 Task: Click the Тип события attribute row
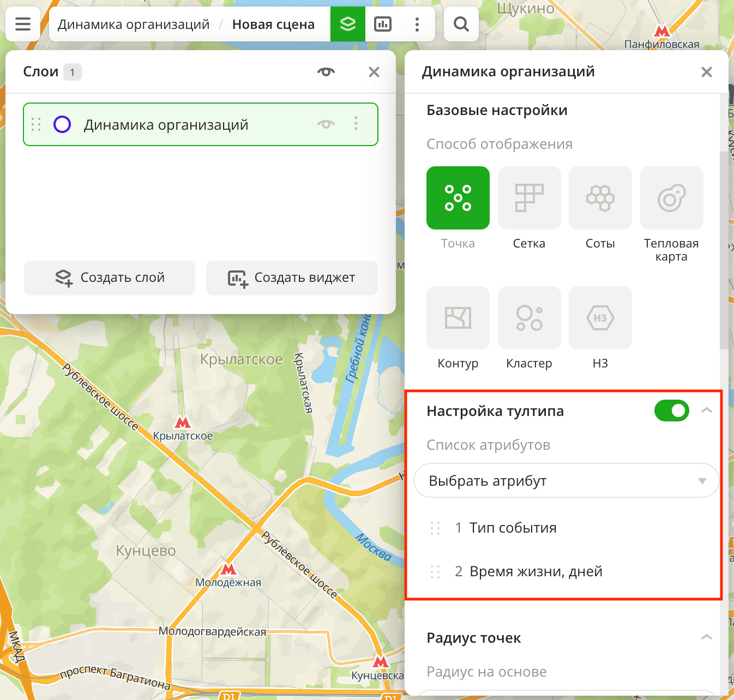(513, 528)
